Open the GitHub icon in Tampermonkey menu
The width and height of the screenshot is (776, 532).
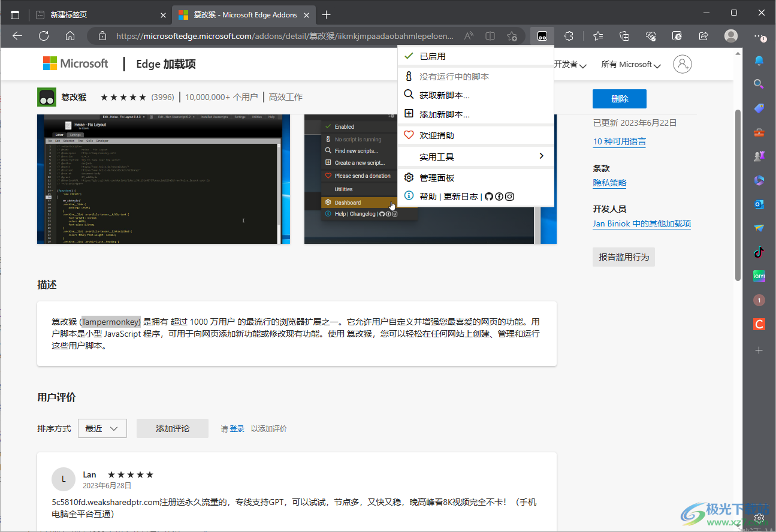pyautogui.click(x=488, y=197)
